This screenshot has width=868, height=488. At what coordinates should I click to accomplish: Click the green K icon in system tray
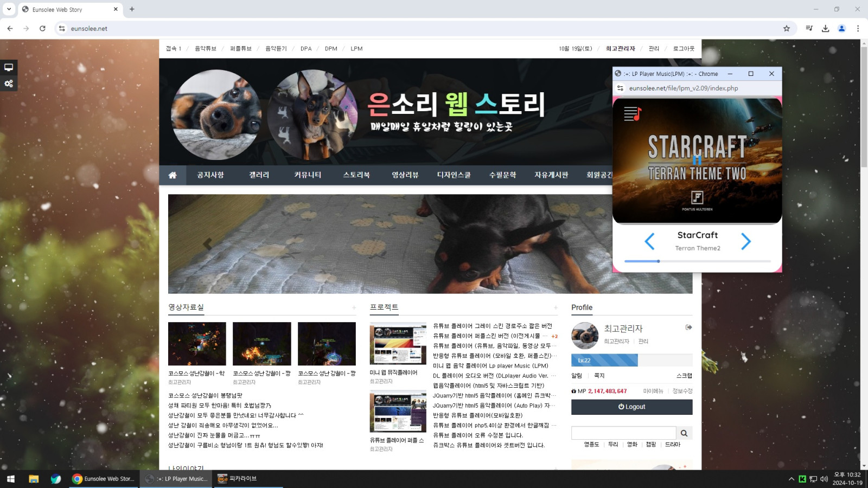802,479
